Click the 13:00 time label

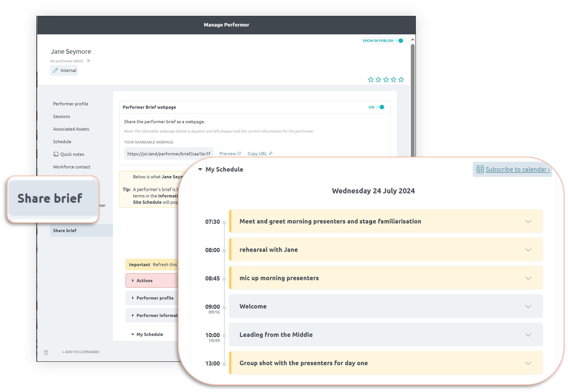(212, 363)
